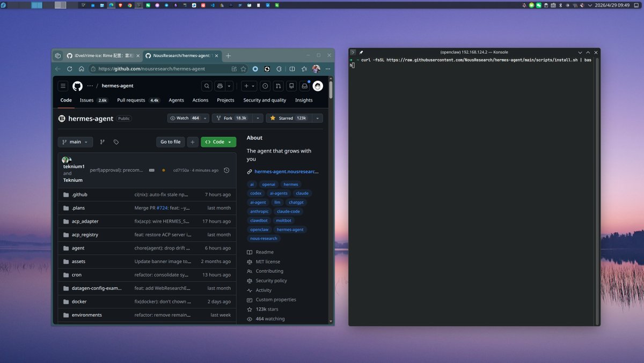Open the GitHub pull requests shortcut icon

[x=278, y=86]
